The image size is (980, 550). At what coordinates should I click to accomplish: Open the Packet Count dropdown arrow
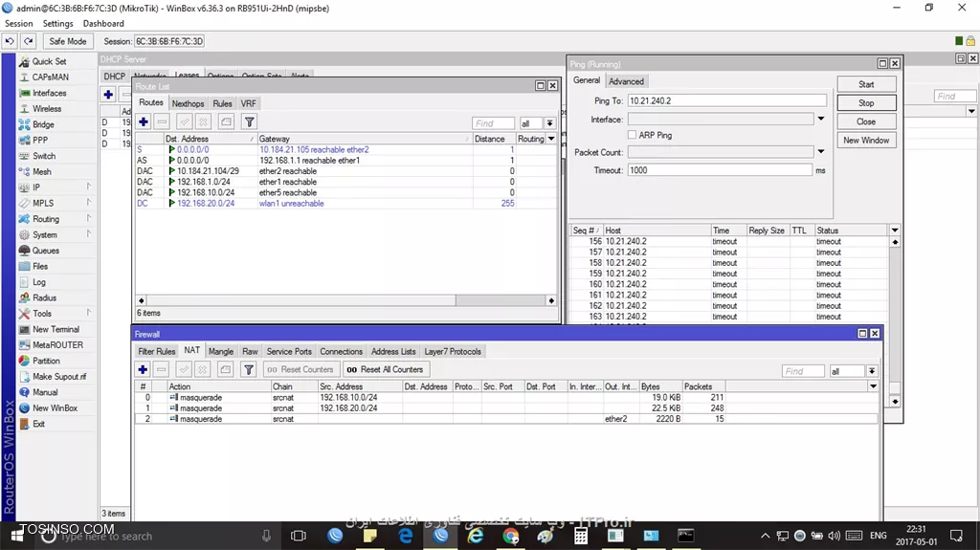click(x=820, y=152)
